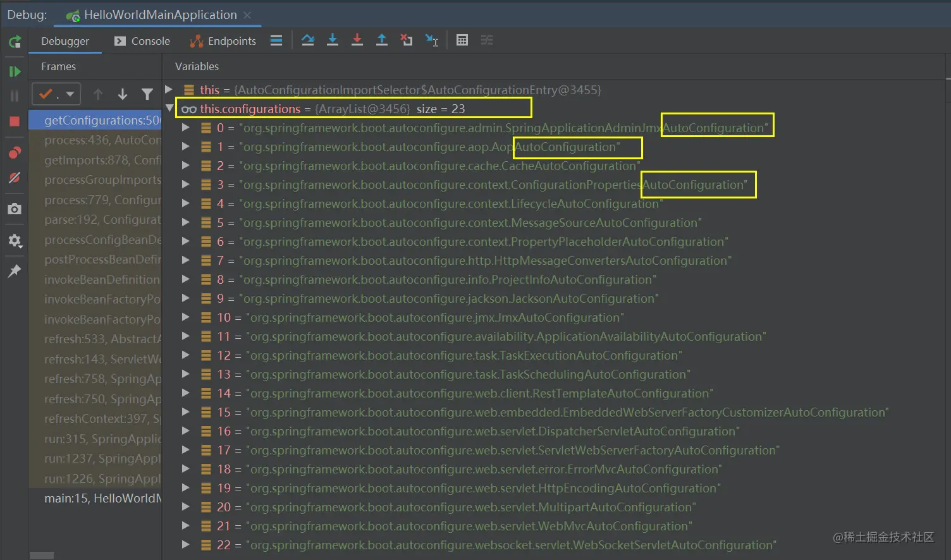Toggle Mute Breakpoints icon
The width and height of the screenshot is (951, 560).
[x=15, y=178]
